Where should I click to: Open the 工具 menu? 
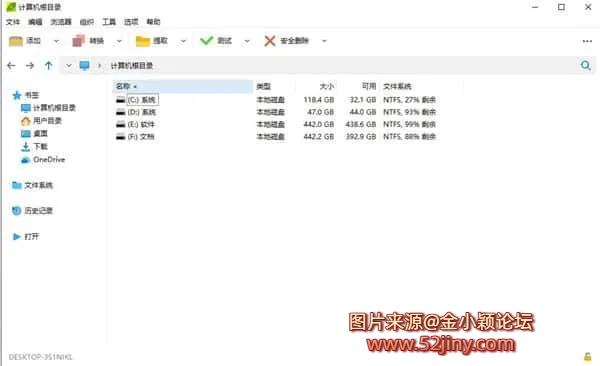109,22
